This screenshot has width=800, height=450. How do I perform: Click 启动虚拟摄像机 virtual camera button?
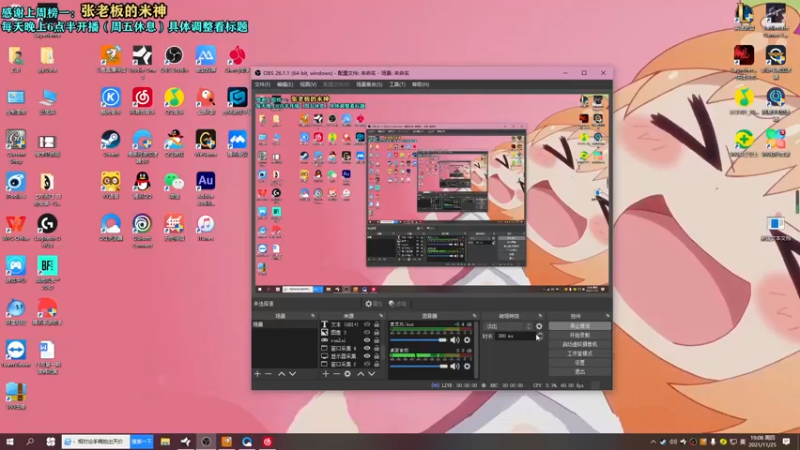580,344
